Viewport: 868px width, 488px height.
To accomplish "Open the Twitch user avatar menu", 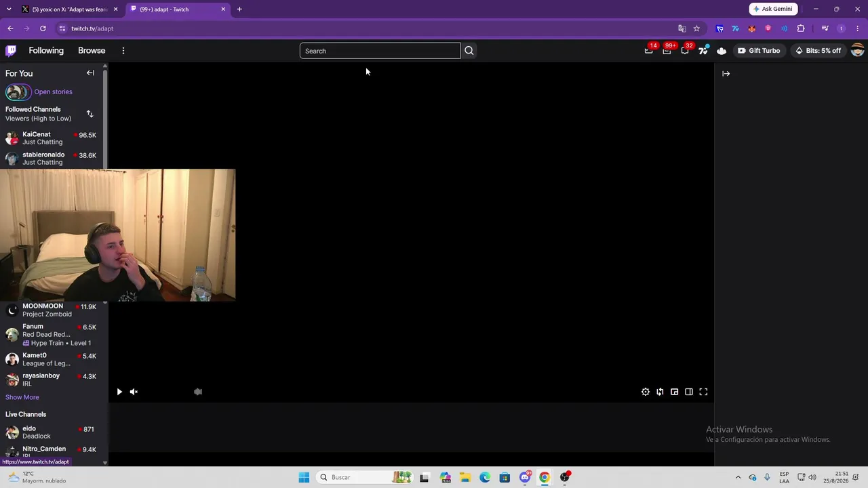I will (857, 51).
